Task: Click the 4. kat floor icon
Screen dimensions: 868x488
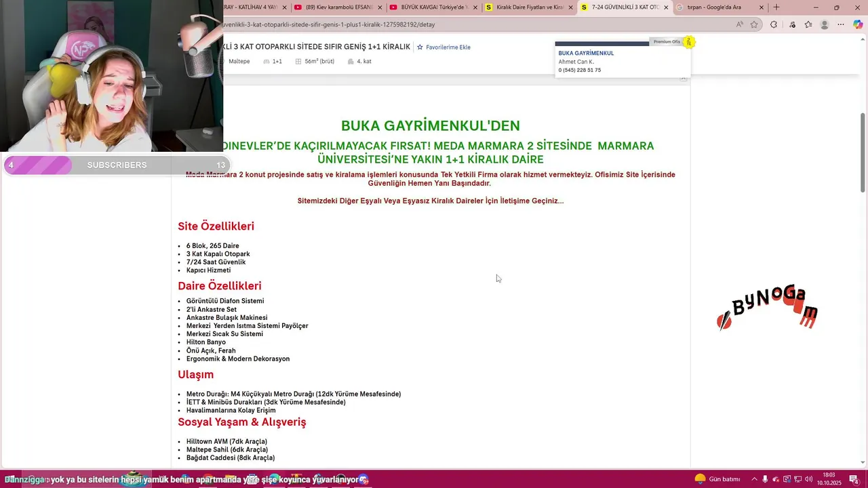Action: [351, 62]
